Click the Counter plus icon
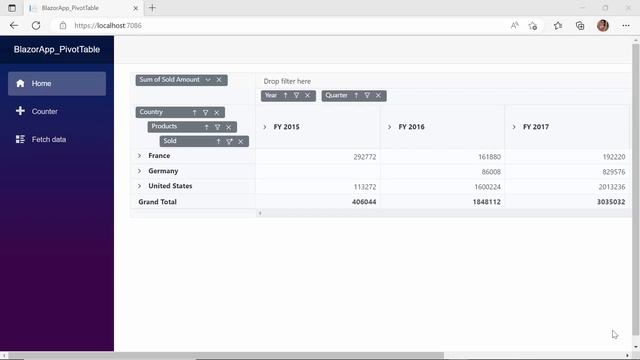The image size is (640, 360). [x=20, y=111]
